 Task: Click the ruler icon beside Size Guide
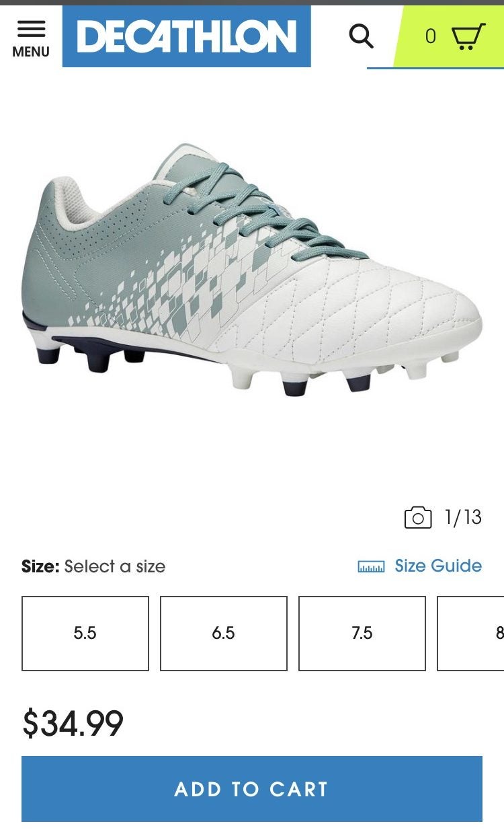(371, 566)
